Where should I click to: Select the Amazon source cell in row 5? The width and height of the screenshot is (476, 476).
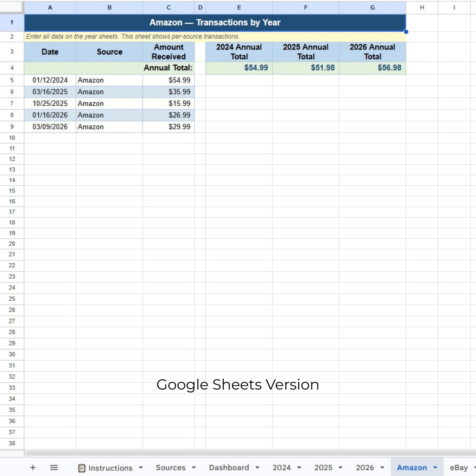tap(109, 80)
